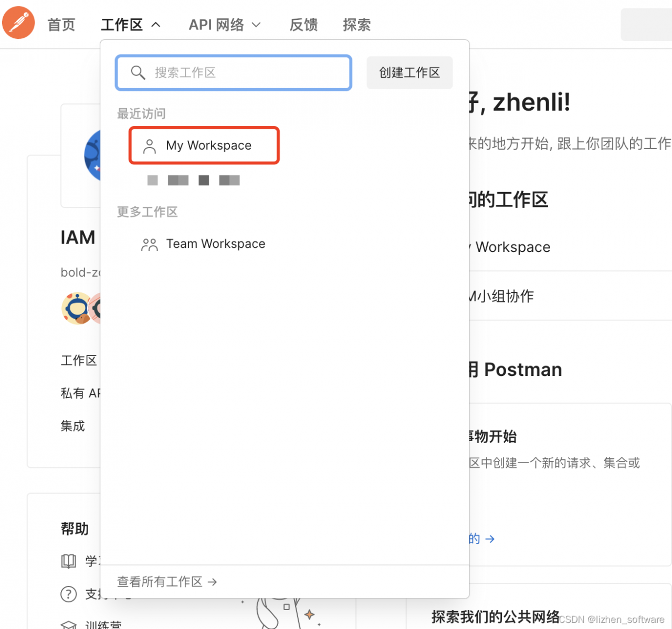Open the blurred workspace entry under My Workspace
This screenshot has height=629, width=672.
click(194, 181)
